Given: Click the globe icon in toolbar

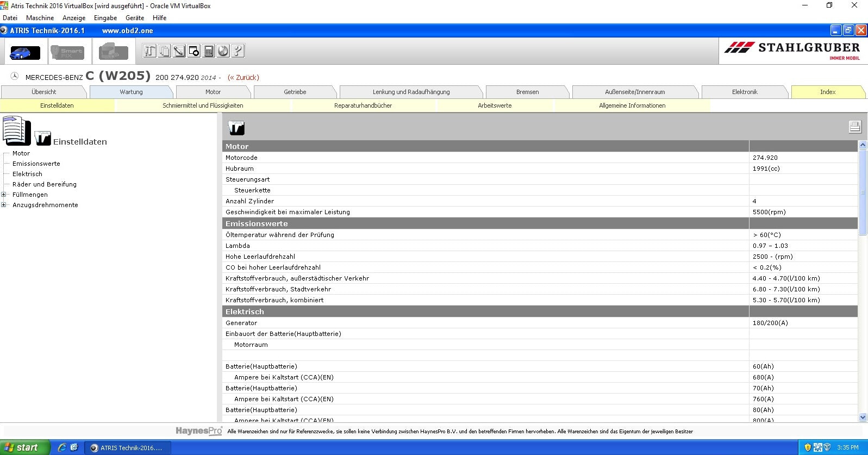Looking at the screenshot, I should coord(223,51).
